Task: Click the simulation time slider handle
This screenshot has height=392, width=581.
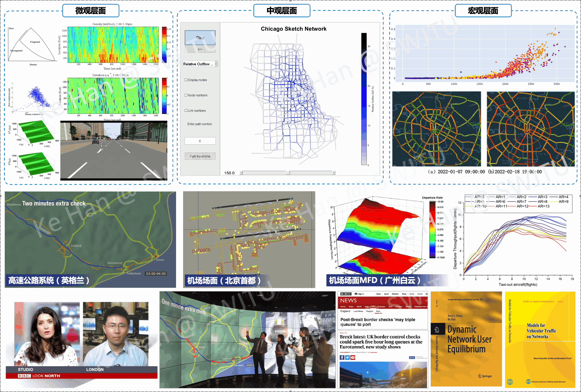Action: 288,173
